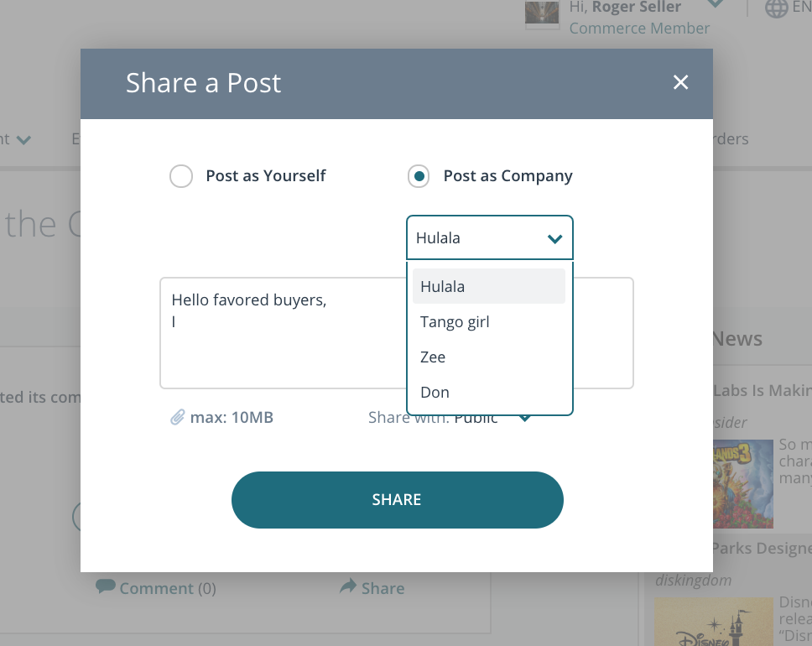The height and width of the screenshot is (646, 812).
Task: Click the Share arrow icon below post
Action: coord(348,586)
